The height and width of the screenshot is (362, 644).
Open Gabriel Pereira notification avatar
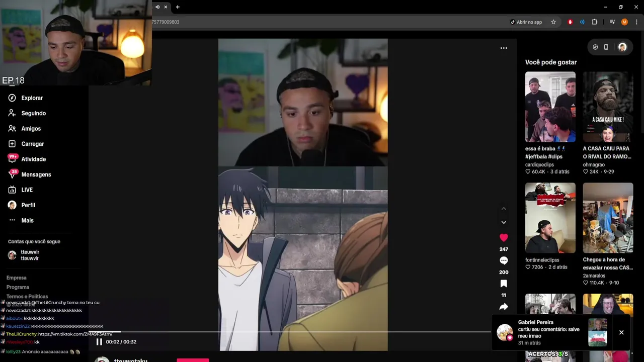pos(505,332)
